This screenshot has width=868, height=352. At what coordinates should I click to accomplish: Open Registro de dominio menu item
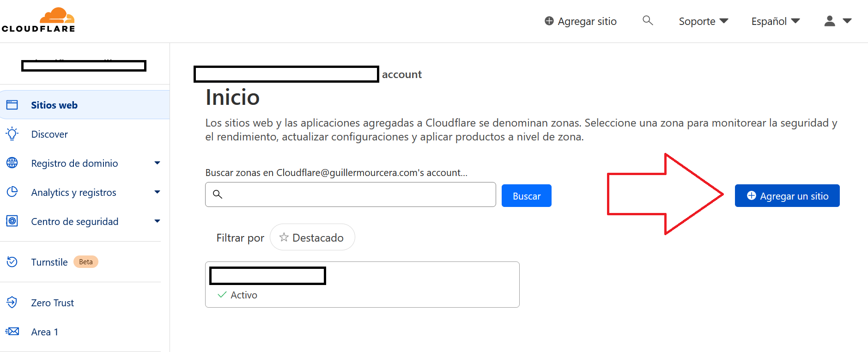pos(74,163)
